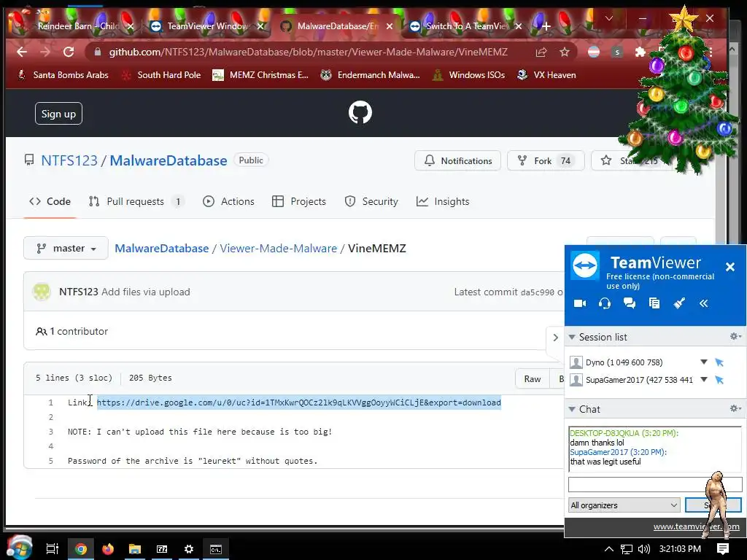This screenshot has height=560, width=747.
Task: Open the TeamViewer file box icon
Action: 654,303
